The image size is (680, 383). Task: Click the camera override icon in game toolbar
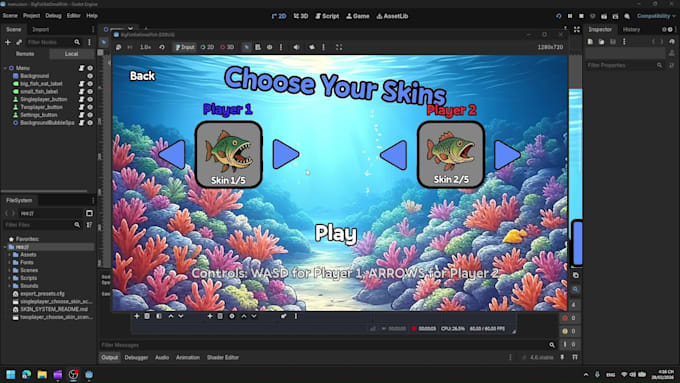pyautogui.click(x=312, y=47)
